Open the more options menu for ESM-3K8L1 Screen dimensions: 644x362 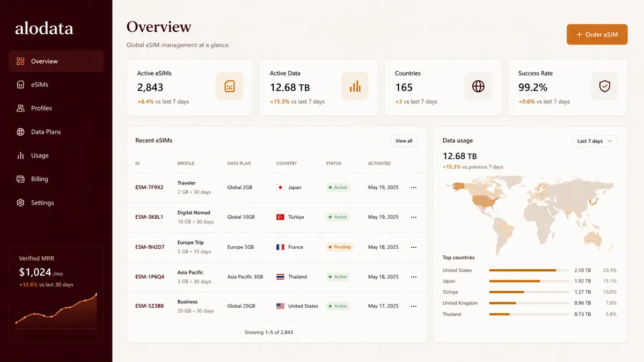pos(414,217)
